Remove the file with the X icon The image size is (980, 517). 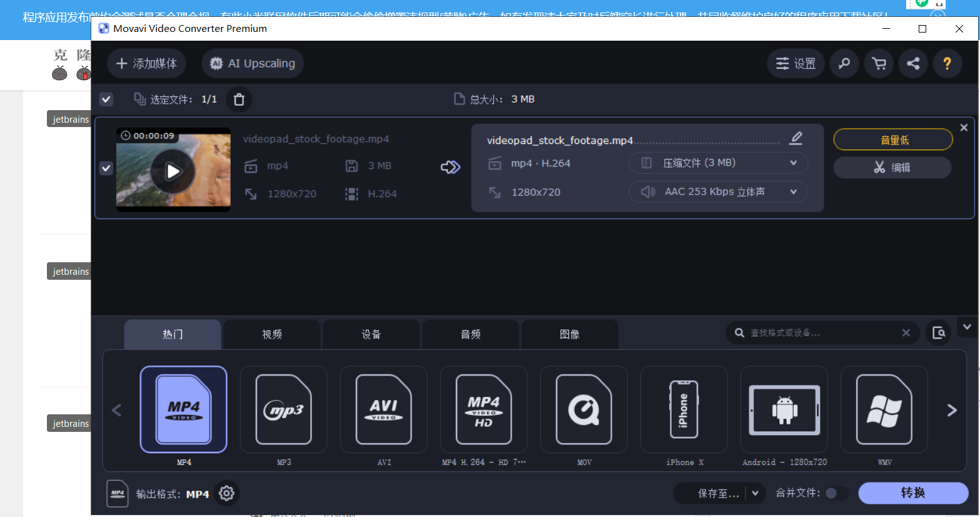tap(964, 128)
